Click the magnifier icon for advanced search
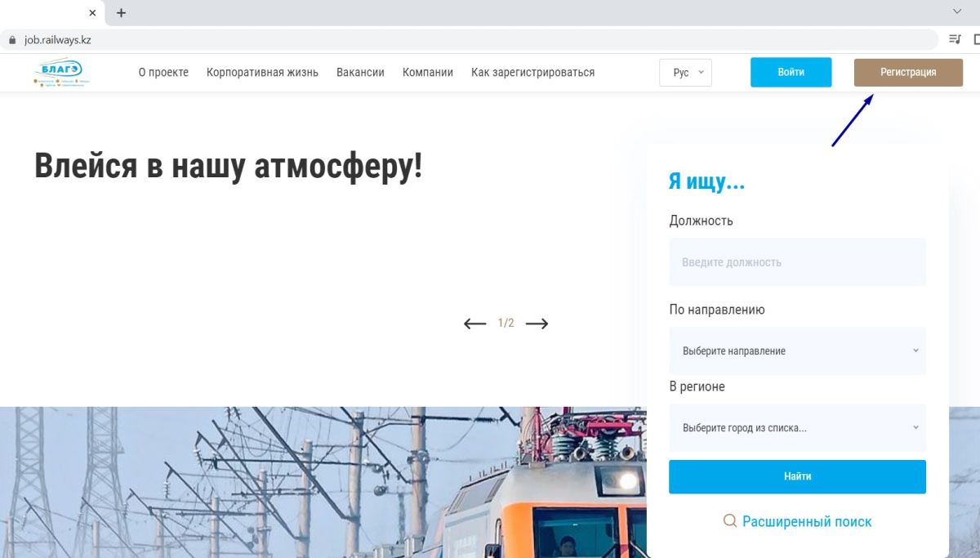 click(x=730, y=520)
